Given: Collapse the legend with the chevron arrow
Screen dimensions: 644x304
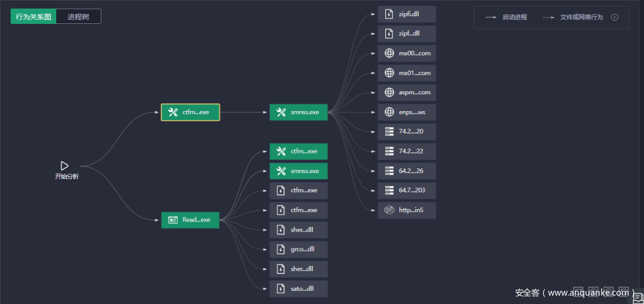Looking at the screenshot, I should 615,17.
